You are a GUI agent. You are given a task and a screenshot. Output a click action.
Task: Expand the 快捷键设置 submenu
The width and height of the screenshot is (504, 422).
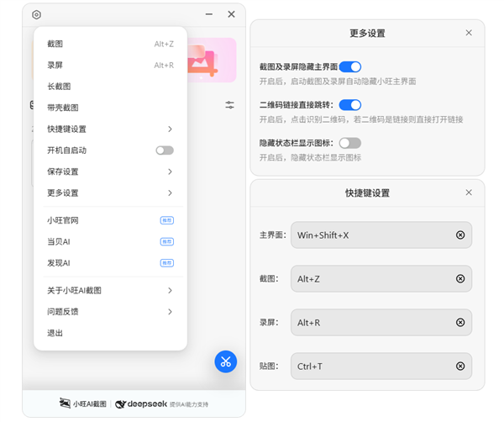point(109,129)
